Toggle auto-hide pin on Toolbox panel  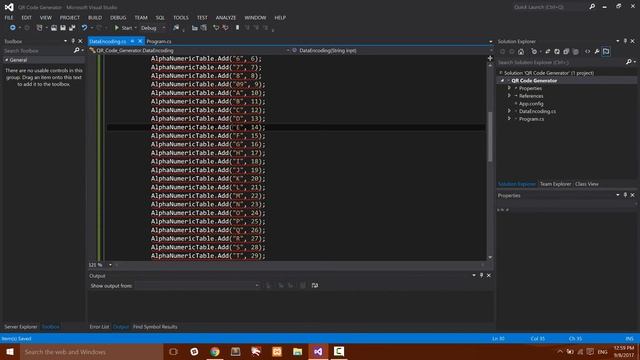click(x=73, y=41)
